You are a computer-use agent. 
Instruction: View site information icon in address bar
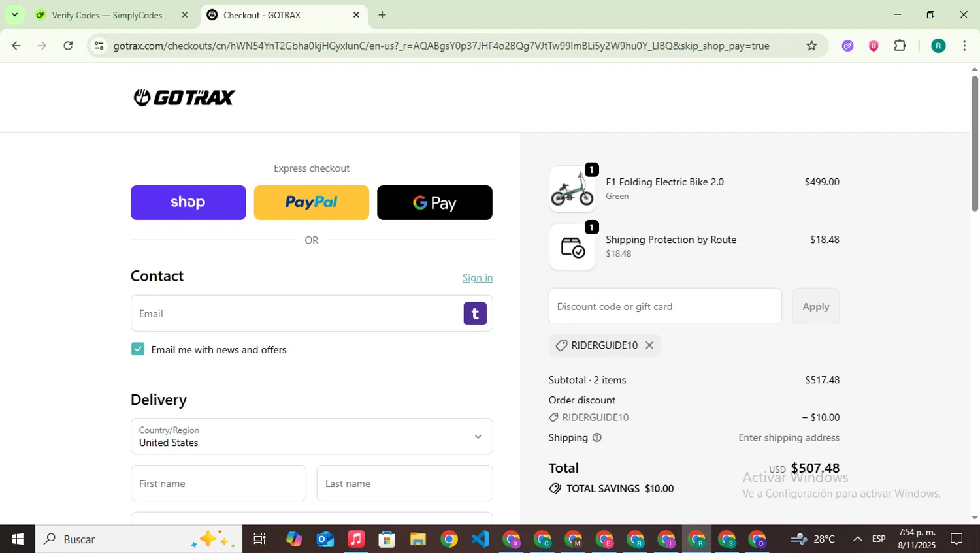pos(99,46)
